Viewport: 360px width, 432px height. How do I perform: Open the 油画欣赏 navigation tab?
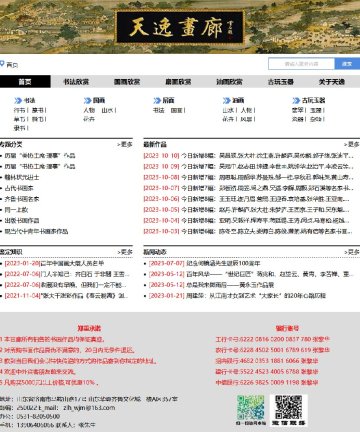tap(229, 82)
